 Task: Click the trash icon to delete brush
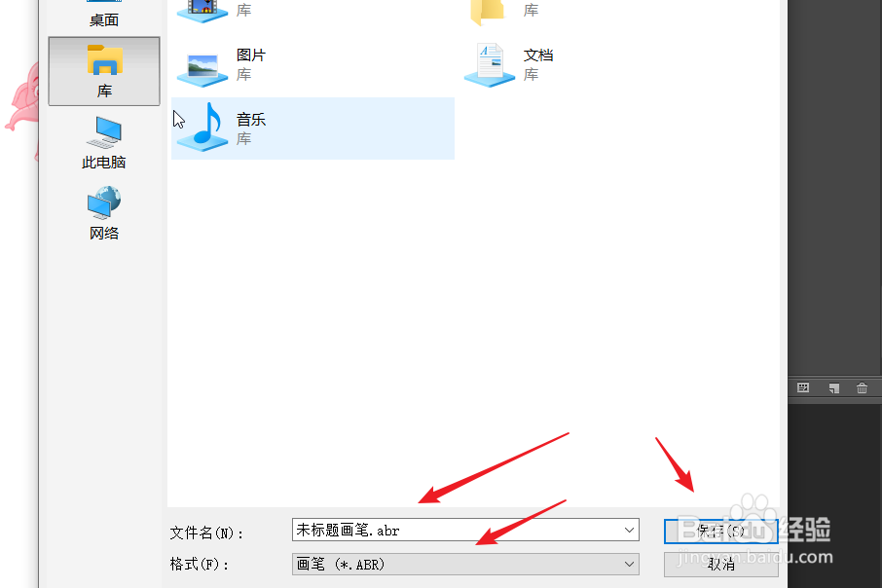862,387
